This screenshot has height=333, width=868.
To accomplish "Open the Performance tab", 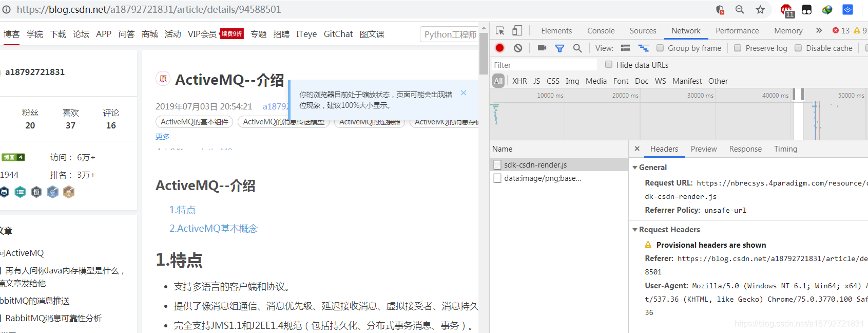I will tap(737, 31).
